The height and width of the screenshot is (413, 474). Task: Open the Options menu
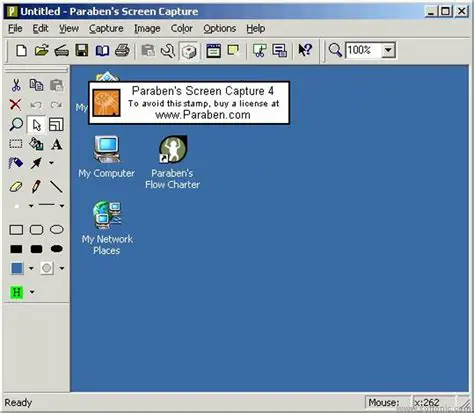pos(220,29)
